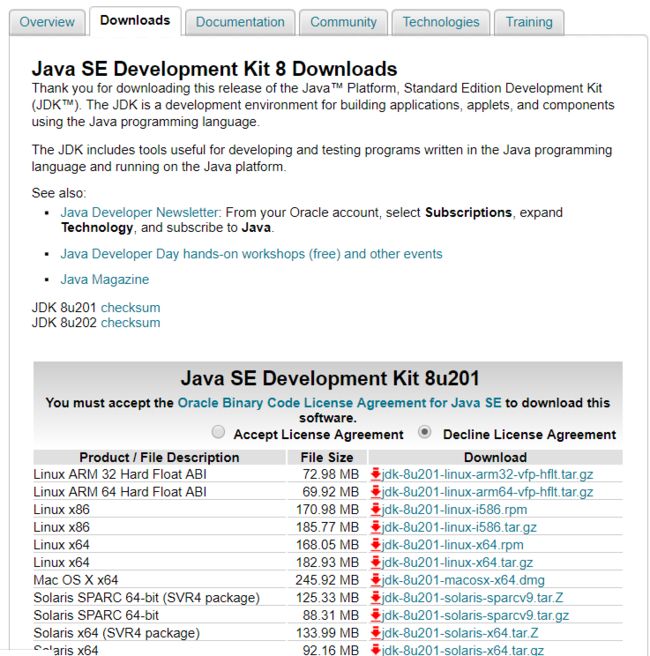Image resolution: width=650 pixels, height=656 pixels.
Task: Click the 88.31 MB file size cell
Action: click(x=331, y=615)
